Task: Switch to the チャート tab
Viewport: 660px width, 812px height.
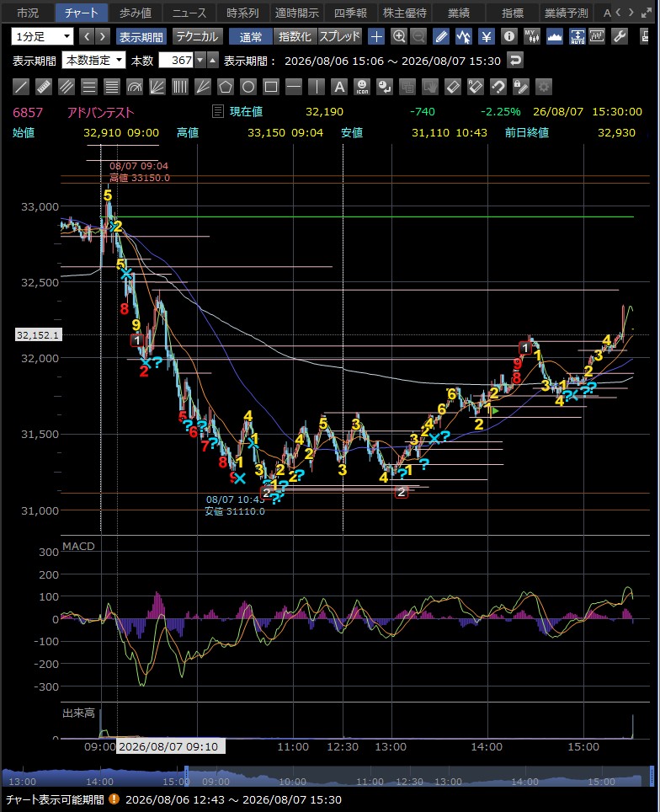Action: click(x=82, y=13)
